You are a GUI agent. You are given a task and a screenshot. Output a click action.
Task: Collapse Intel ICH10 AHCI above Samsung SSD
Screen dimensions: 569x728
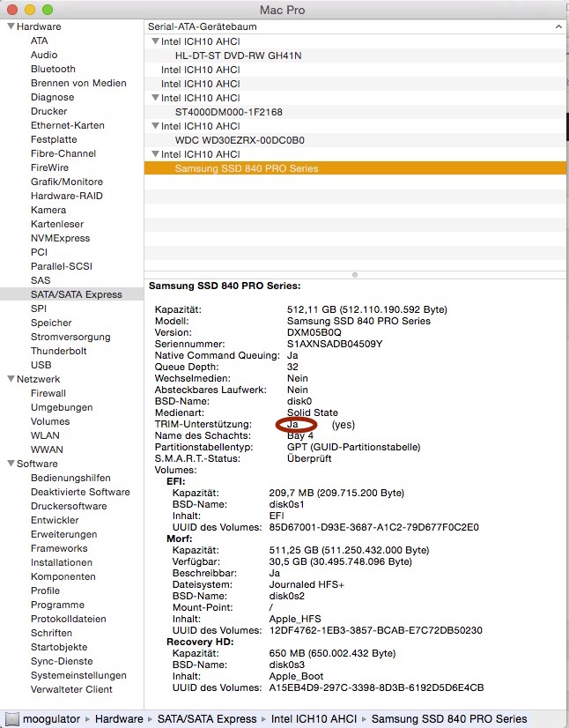coord(155,154)
